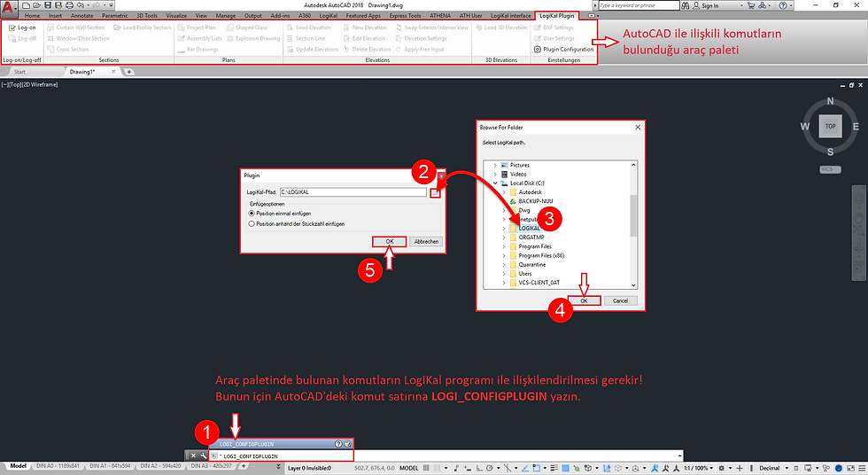Image resolution: width=868 pixels, height=475 pixels.
Task: Click the Plot (printer) icon in quick access toolbar
Action: 69,5
